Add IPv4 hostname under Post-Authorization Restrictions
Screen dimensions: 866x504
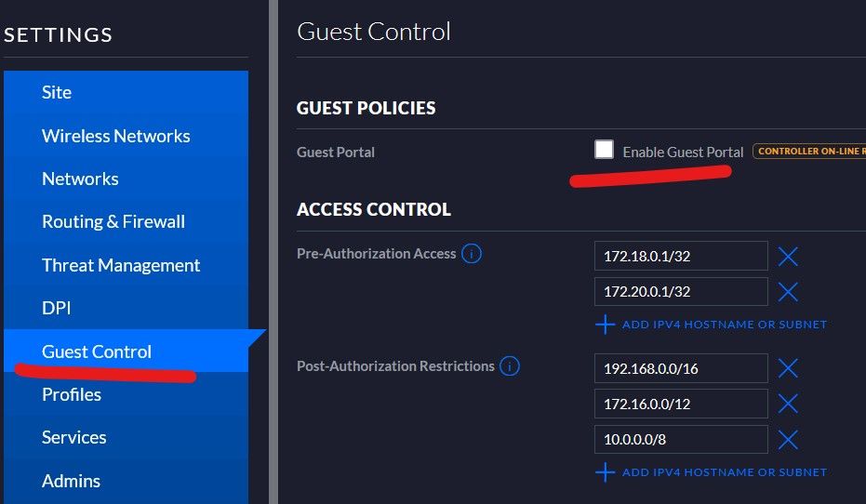[x=712, y=472]
